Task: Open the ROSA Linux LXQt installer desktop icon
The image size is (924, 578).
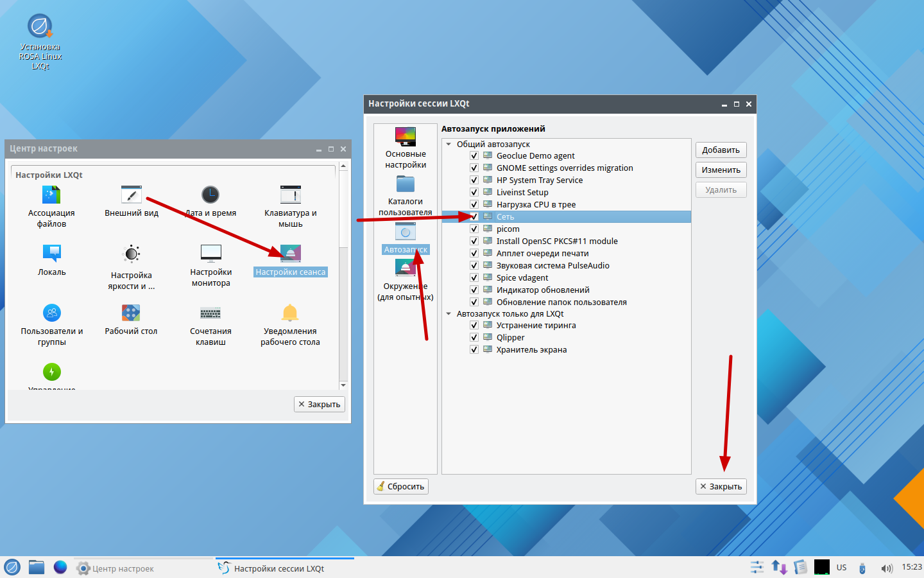Action: (x=40, y=27)
